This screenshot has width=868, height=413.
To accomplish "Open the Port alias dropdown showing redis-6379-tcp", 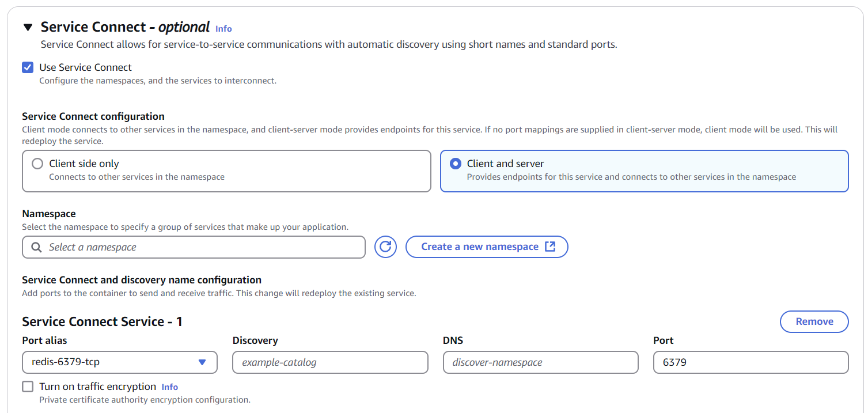I will point(112,362).
